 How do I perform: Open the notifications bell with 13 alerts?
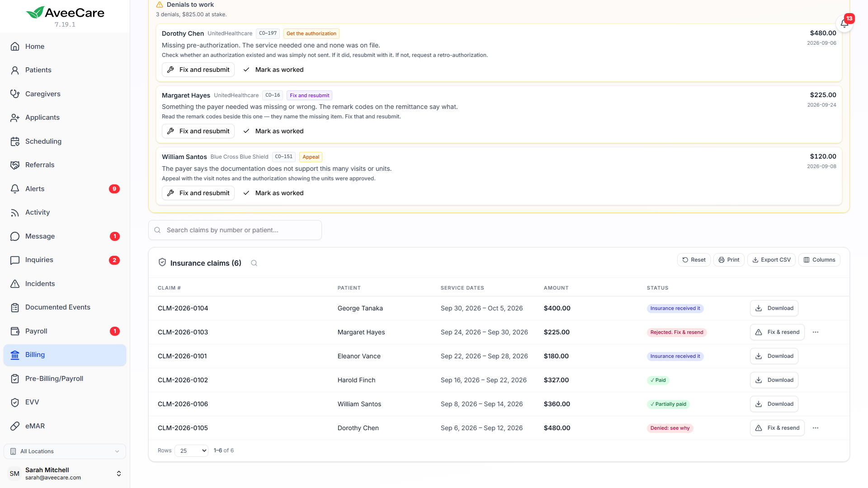(x=844, y=23)
